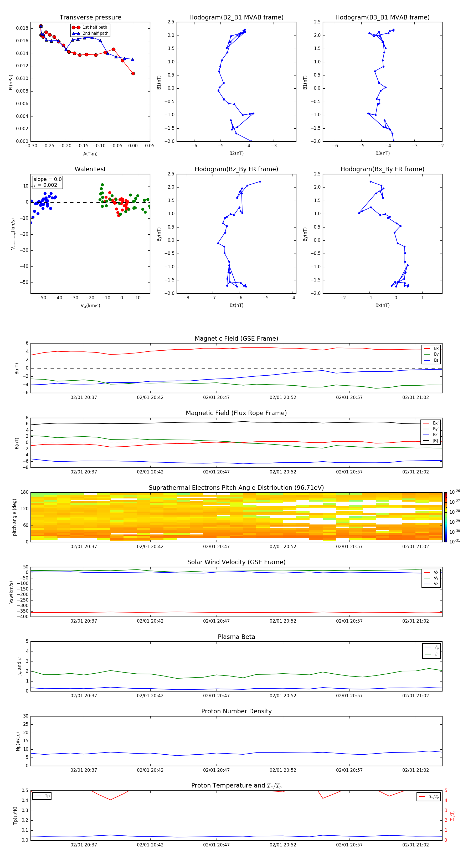The width and height of the screenshot is (473, 868).
Task: Click the By legend entry in GSE panel
Action: point(431,354)
